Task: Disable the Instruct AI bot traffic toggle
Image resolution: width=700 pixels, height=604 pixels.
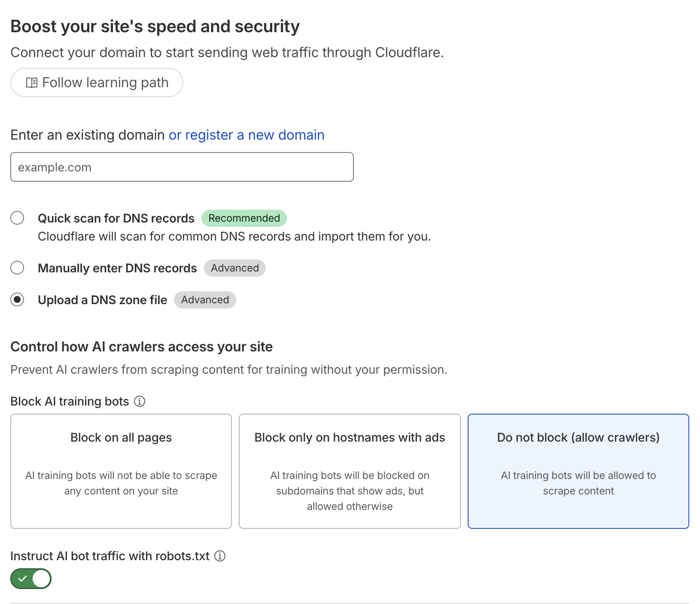Action: (x=30, y=579)
